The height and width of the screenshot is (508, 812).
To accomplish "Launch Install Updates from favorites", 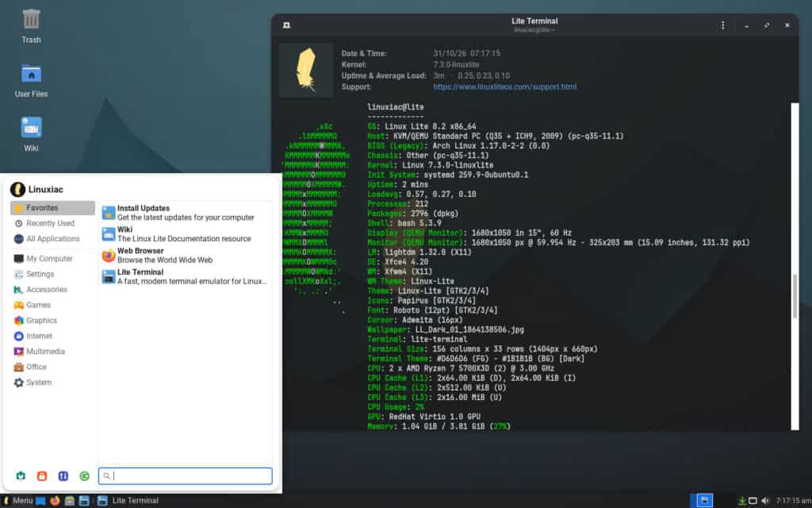I will [x=186, y=213].
